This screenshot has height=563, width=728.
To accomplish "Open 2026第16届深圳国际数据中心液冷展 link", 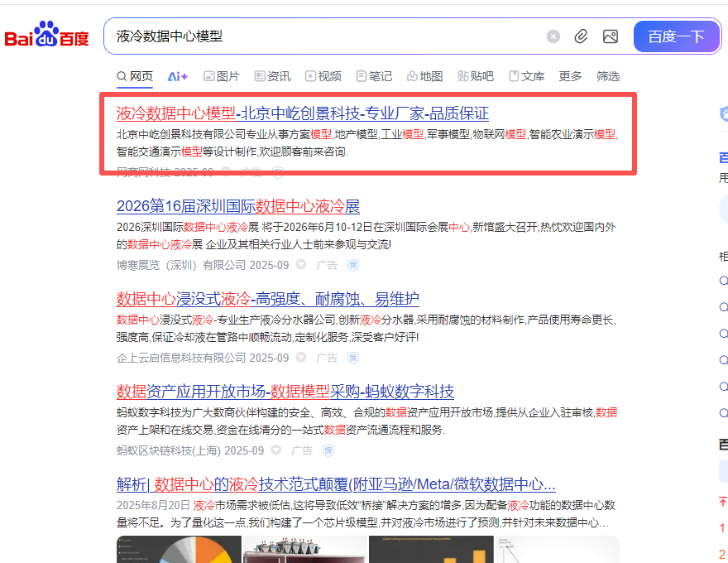I will [238, 206].
